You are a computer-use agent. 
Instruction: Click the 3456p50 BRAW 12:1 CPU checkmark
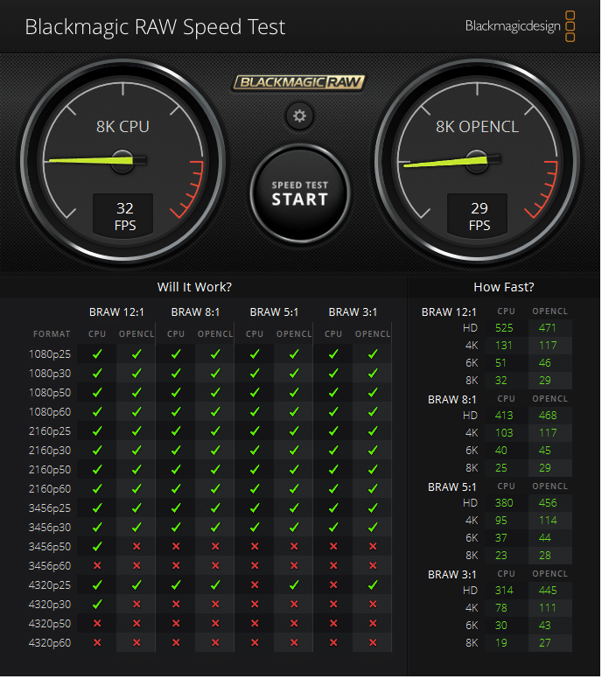[97, 546]
